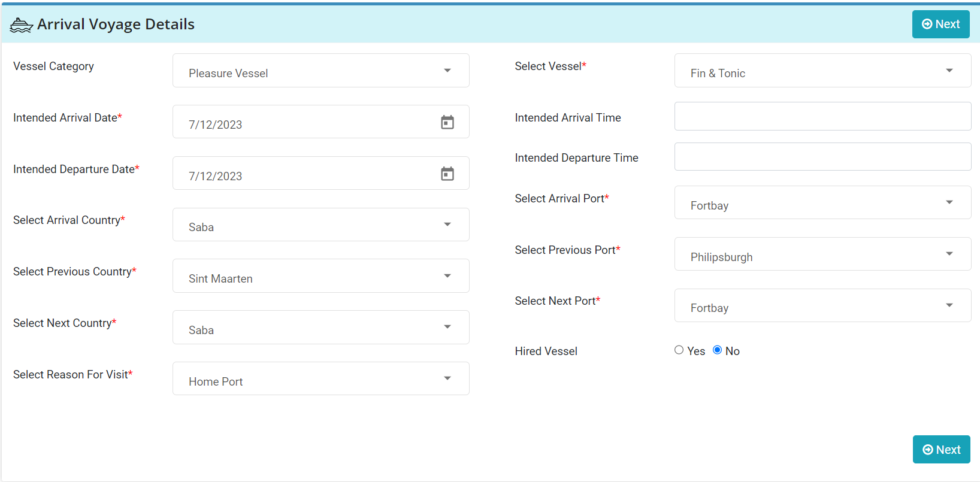Open the calendar for Intended Departure Date
Screen dimensions: 980x482
pos(447,173)
